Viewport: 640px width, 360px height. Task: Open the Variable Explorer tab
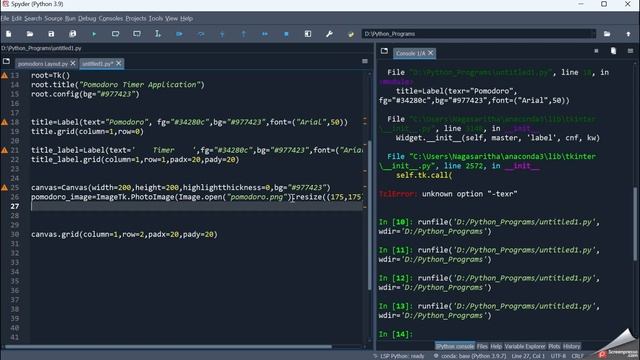[x=525, y=346]
